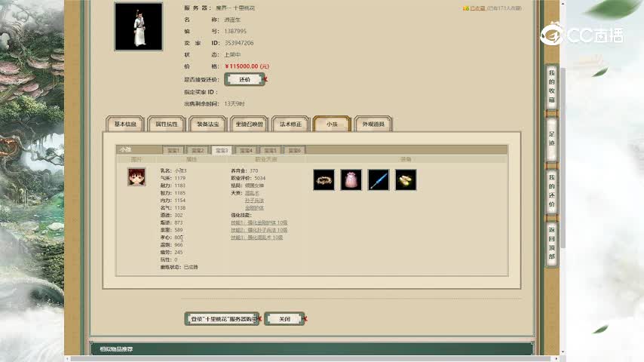Click the blue sword weapon icon

coord(379,180)
